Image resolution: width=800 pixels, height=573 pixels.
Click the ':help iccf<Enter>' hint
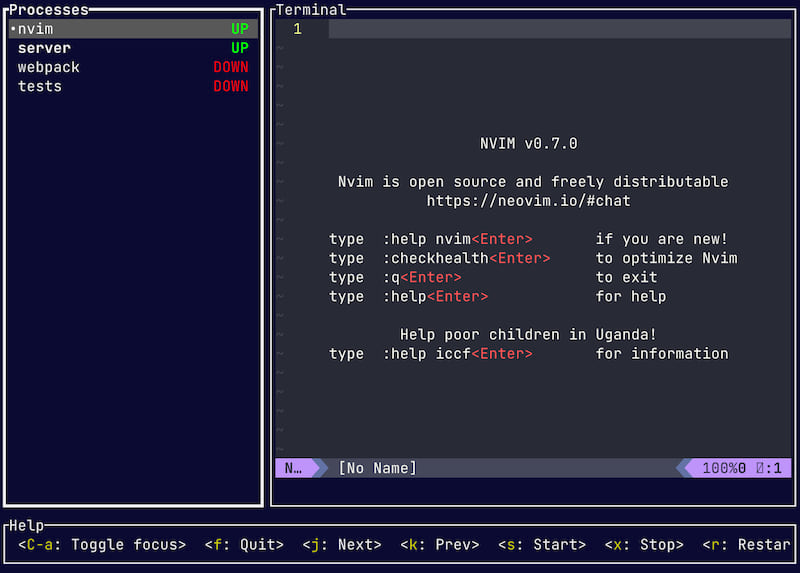458,354
